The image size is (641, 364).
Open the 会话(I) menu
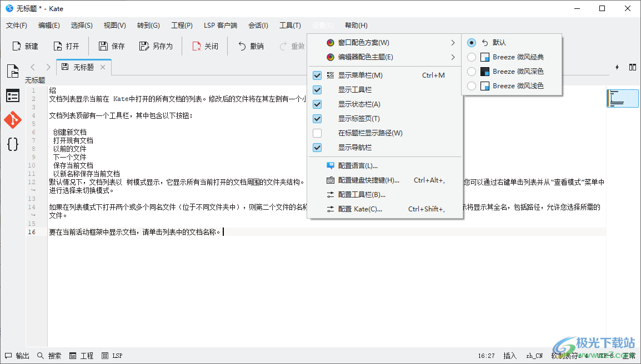click(x=258, y=26)
